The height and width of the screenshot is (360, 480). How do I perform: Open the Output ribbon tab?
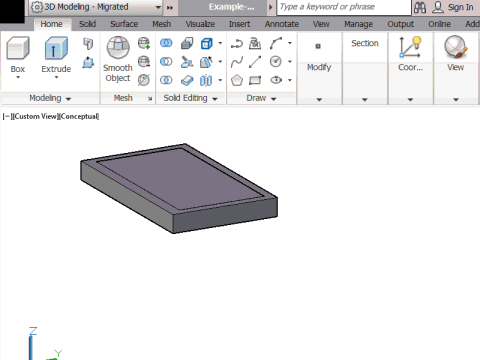[401, 24]
